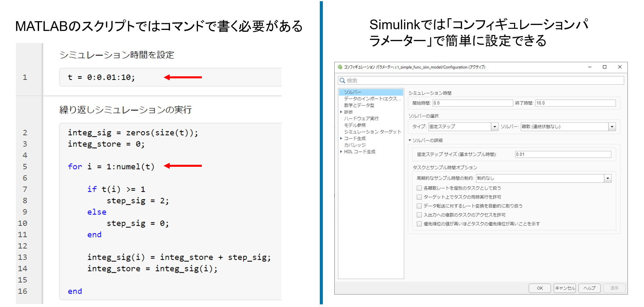644x307 pixels.
Task: Check データ転送に対するレート変換を自動的に取り扱う
Action: click(x=419, y=206)
